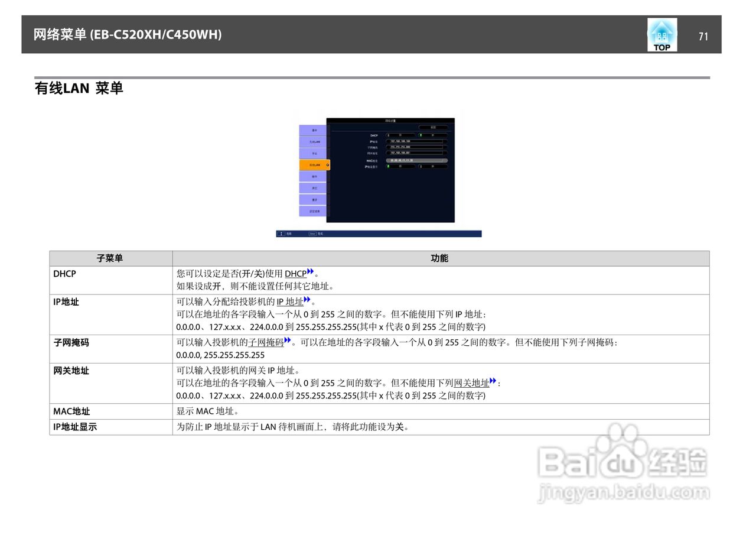Open the underlined 子网掩码 glossary link
The image size is (756, 535).
pyautogui.click(x=266, y=342)
